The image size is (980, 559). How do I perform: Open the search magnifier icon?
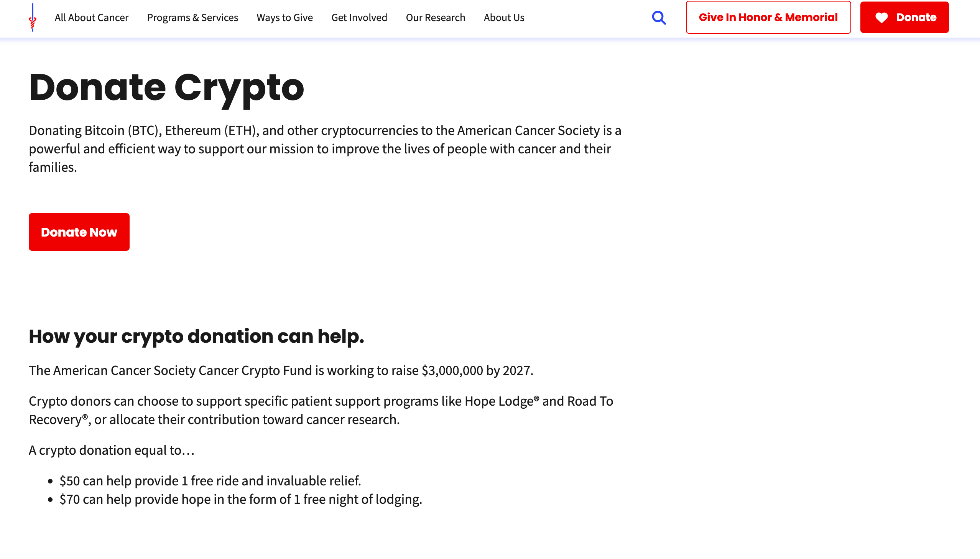659,18
